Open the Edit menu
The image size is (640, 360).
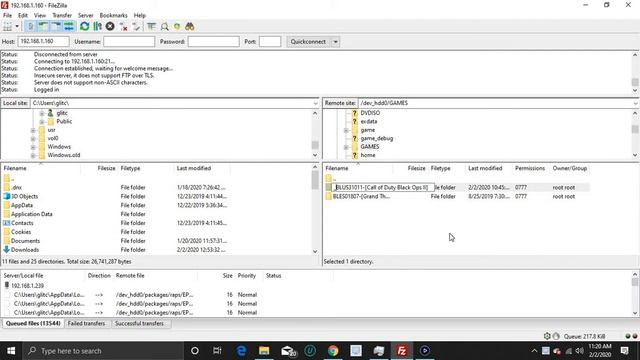pos(23,16)
